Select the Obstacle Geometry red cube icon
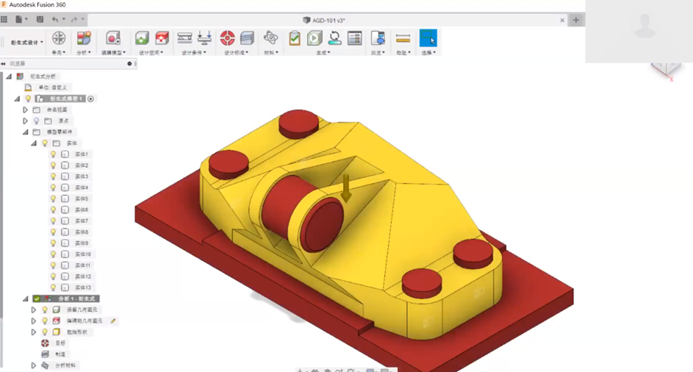This screenshot has width=693, height=372. (162, 38)
